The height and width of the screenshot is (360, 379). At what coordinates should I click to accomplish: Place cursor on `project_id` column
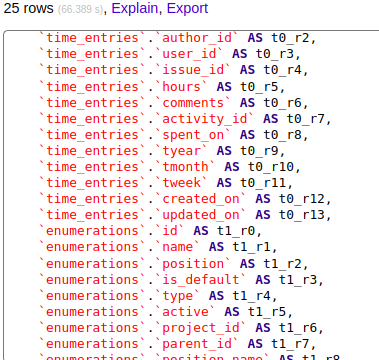tap(201, 328)
